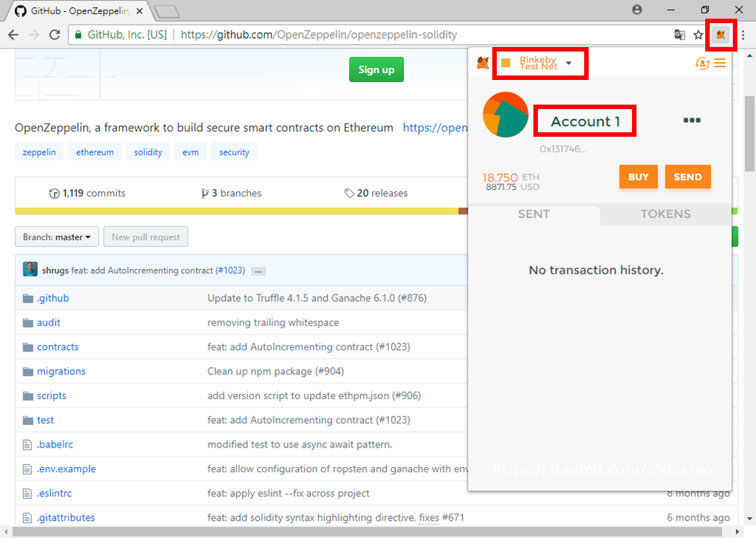Reload the GitHub page

pos(55,34)
